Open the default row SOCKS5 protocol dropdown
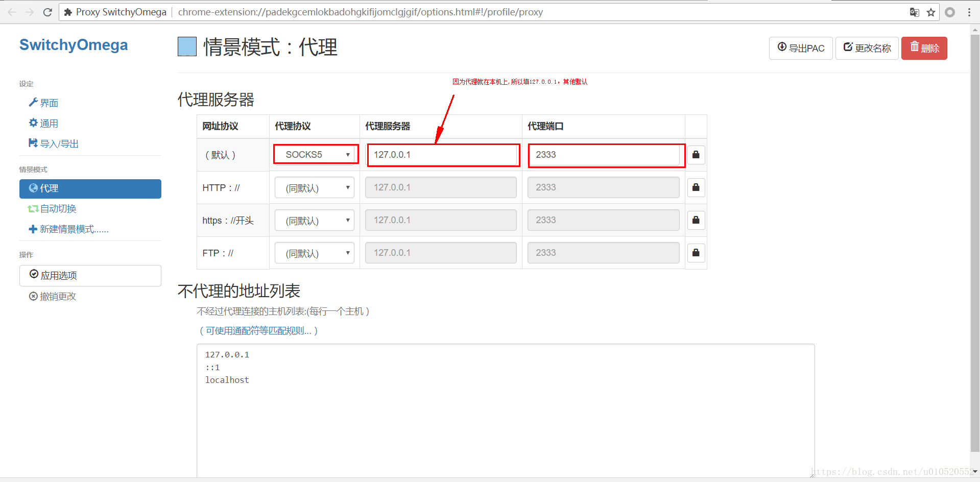This screenshot has width=980, height=482. [x=315, y=155]
